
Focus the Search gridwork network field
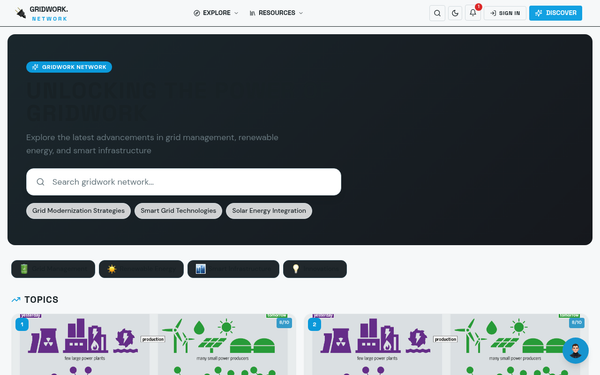click(x=184, y=182)
